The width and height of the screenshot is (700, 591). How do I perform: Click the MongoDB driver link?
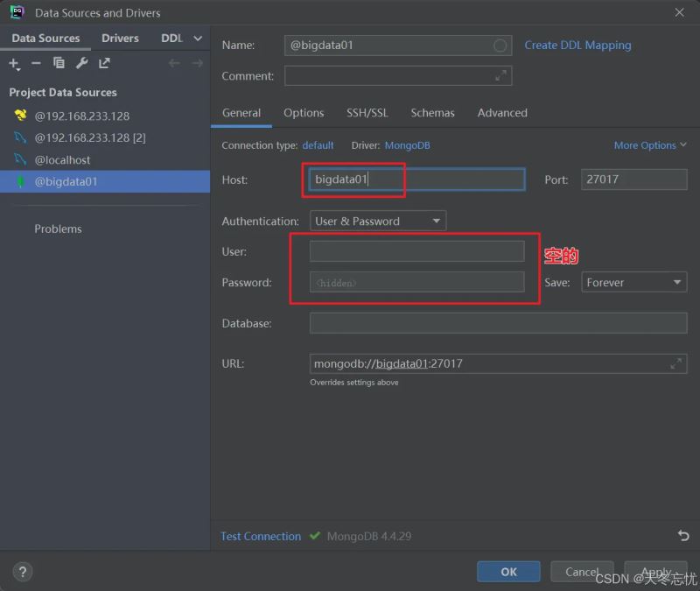click(x=408, y=145)
